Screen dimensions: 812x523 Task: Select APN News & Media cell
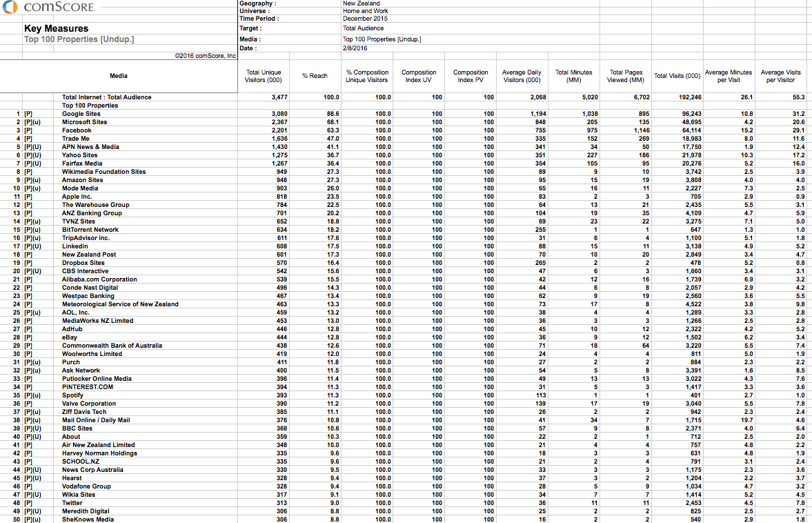coord(90,147)
